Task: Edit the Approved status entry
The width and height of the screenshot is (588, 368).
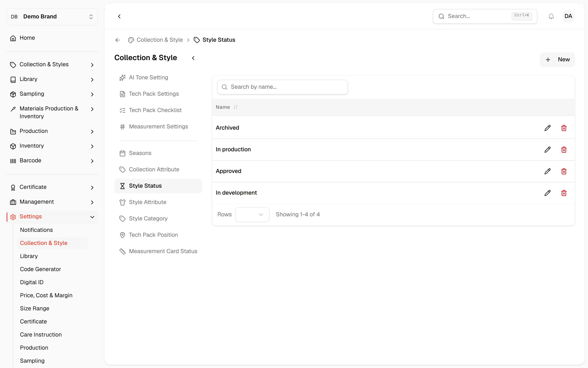Action: click(547, 171)
